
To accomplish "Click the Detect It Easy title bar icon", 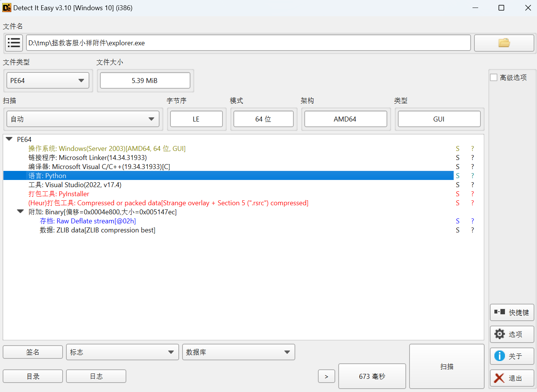I will (7, 8).
